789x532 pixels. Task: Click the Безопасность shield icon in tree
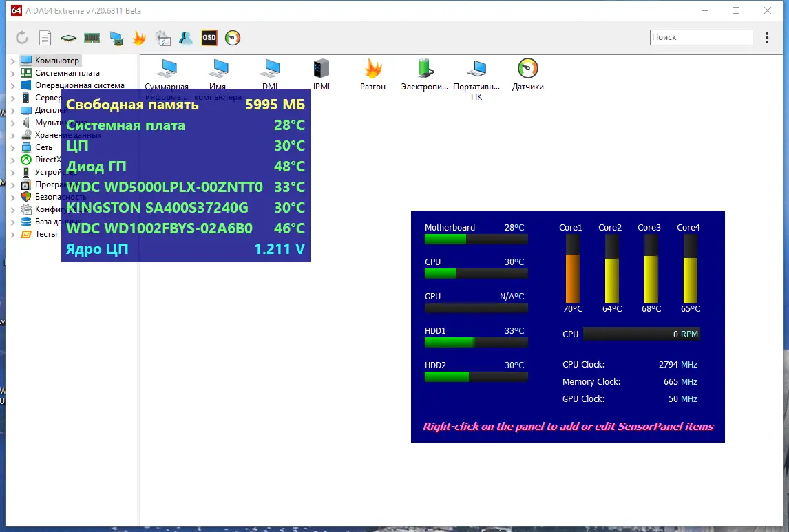25,197
